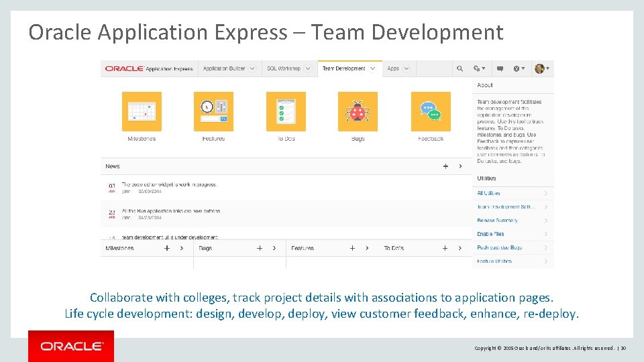Expand the Apps dropdown arrow

(407, 68)
